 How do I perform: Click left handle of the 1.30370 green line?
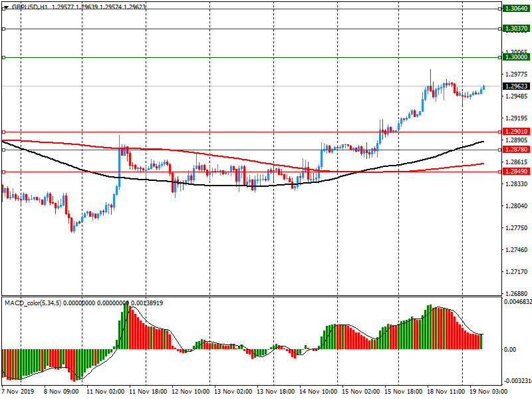[4, 29]
